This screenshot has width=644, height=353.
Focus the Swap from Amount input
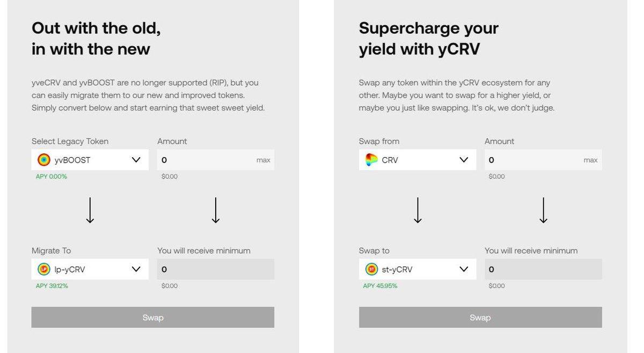531,160
